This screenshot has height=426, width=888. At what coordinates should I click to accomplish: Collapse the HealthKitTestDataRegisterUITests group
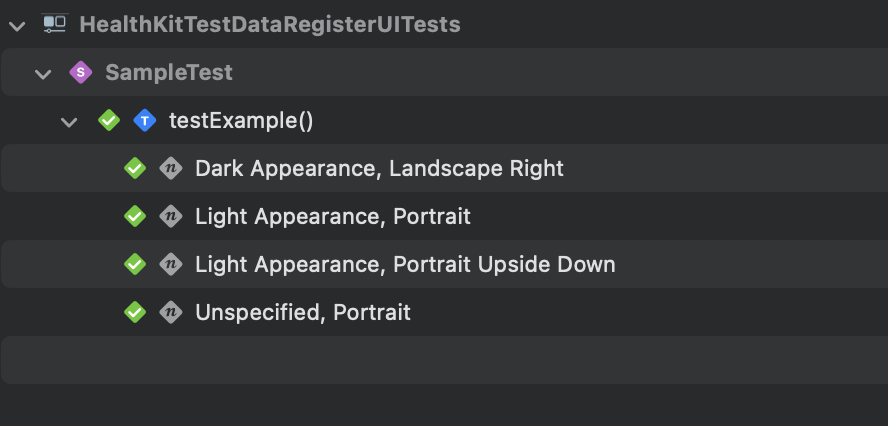point(16,25)
